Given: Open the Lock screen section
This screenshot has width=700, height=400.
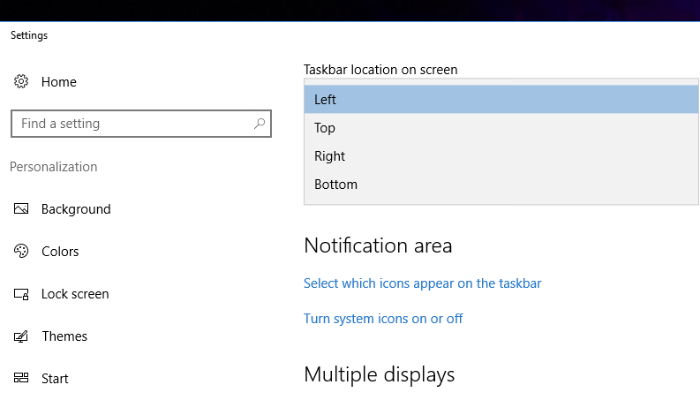Looking at the screenshot, I should [x=75, y=294].
